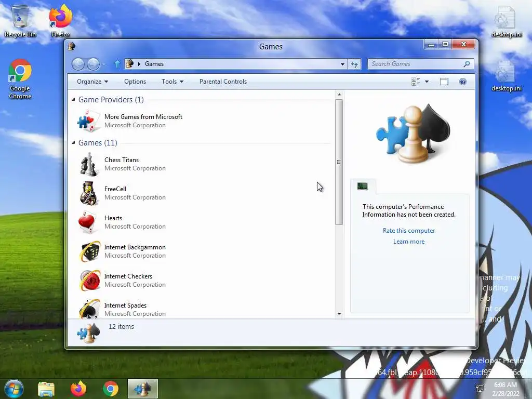
Task: Select the Internet Spades icon
Action: coord(90,309)
